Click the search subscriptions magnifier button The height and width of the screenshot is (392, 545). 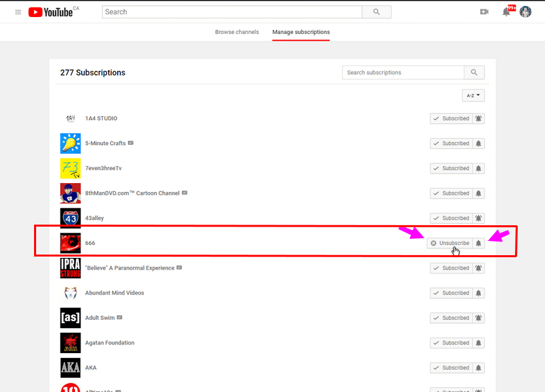[x=474, y=73]
